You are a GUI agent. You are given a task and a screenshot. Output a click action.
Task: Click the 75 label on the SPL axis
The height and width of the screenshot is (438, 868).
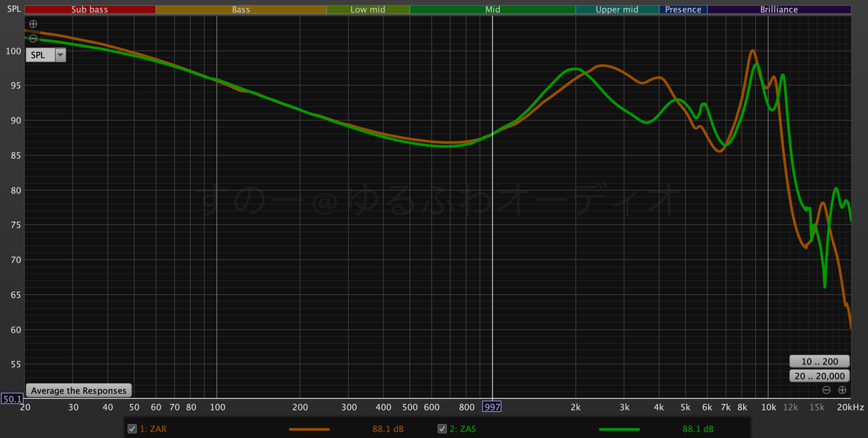[15, 226]
